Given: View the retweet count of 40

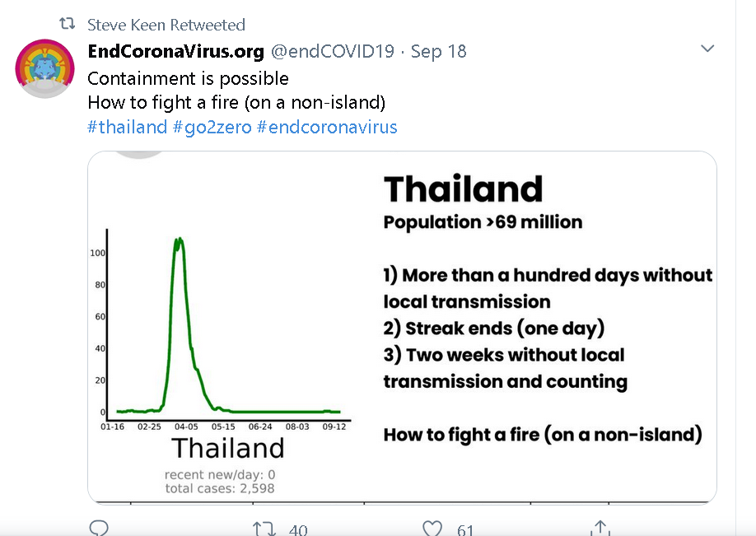Looking at the screenshot, I should click(x=298, y=529).
